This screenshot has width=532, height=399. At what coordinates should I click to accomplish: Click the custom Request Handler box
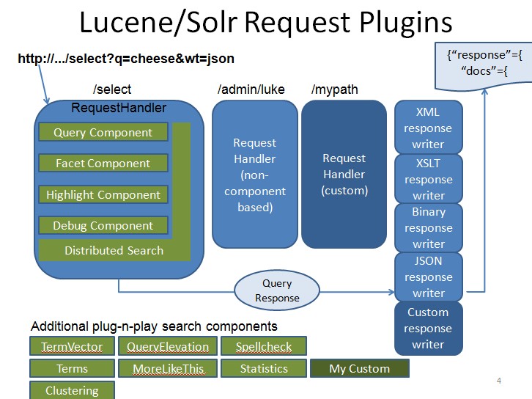coord(344,175)
